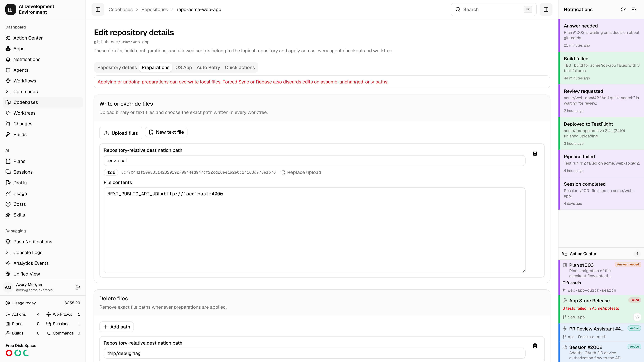Select Codebases in the sidebar
This screenshot has height=362, width=644.
43,102
